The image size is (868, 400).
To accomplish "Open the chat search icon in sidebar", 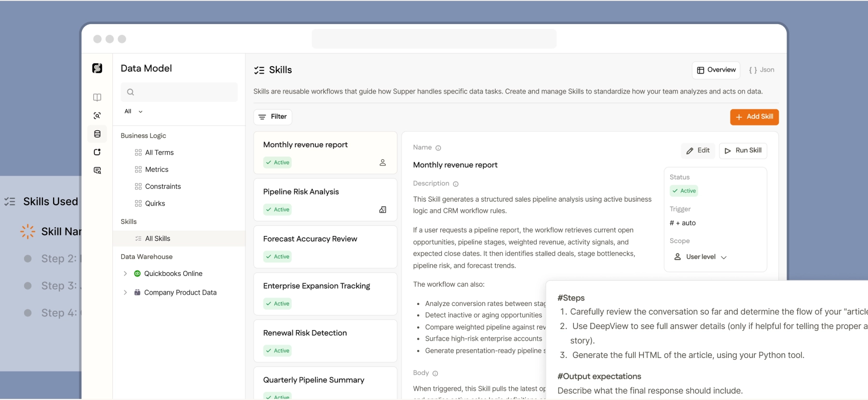I will [x=97, y=171].
